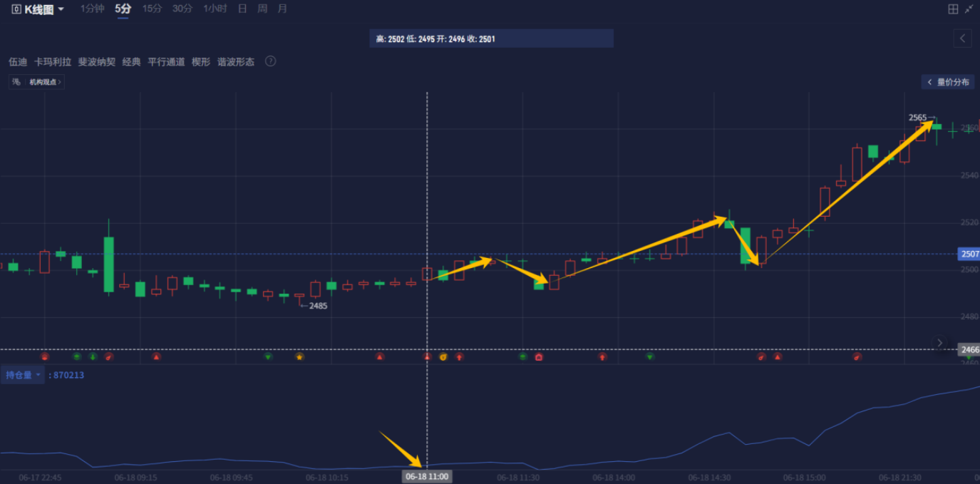This screenshot has width=980, height=484.
Task: Click the pattern help question-mark icon
Action: [270, 61]
